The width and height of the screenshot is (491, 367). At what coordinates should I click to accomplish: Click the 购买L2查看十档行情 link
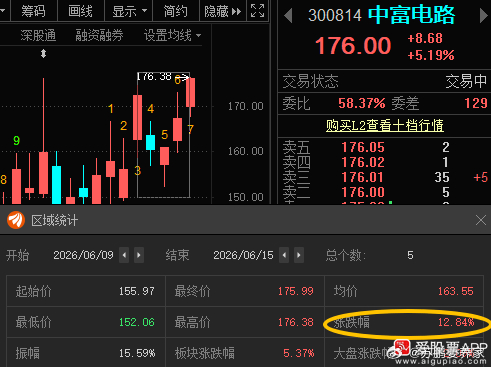click(x=385, y=126)
